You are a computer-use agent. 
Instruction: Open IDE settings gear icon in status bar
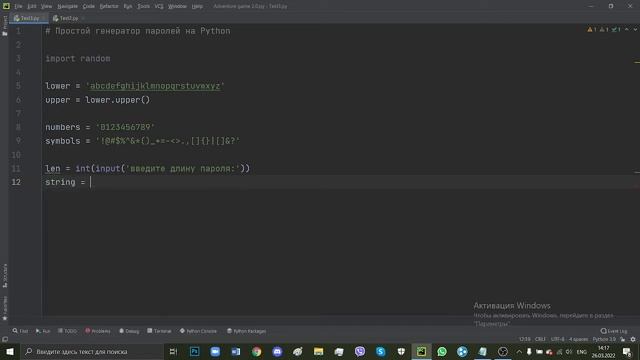click(x=633, y=339)
